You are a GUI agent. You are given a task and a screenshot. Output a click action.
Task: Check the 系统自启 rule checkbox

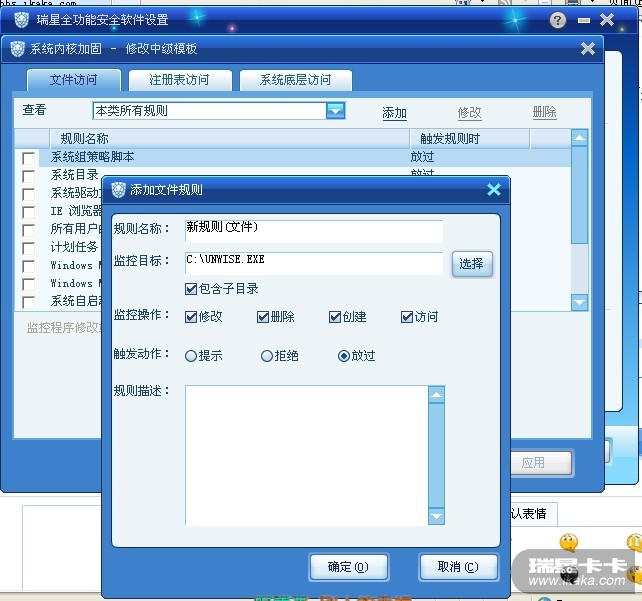(x=28, y=302)
